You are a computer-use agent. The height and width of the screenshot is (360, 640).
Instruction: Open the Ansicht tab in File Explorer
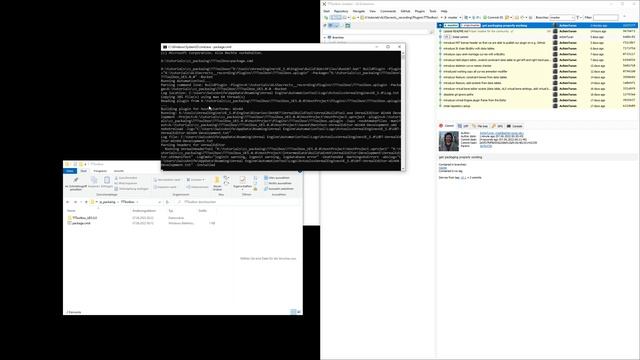tap(119, 171)
